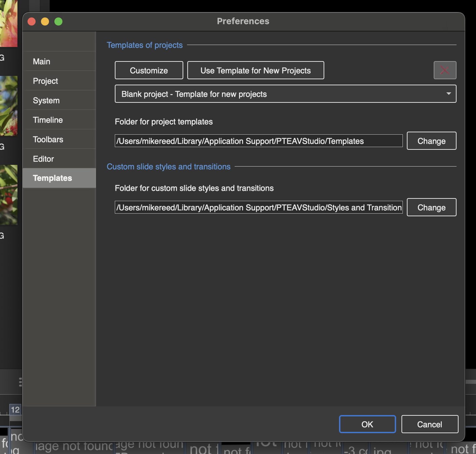
Task: Expand the Blank project template dropdown
Action: pos(285,94)
